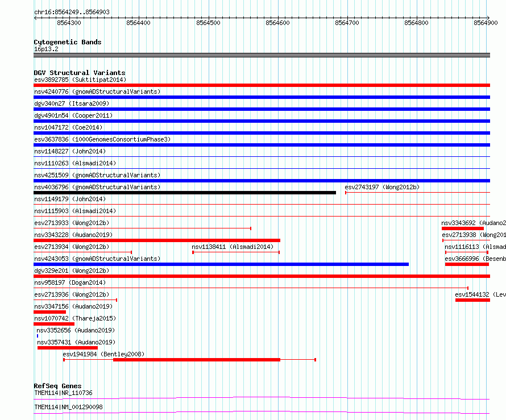Click the red nsv3343228 variant bar
The width and height of the screenshot is (506, 420).
[157, 240]
